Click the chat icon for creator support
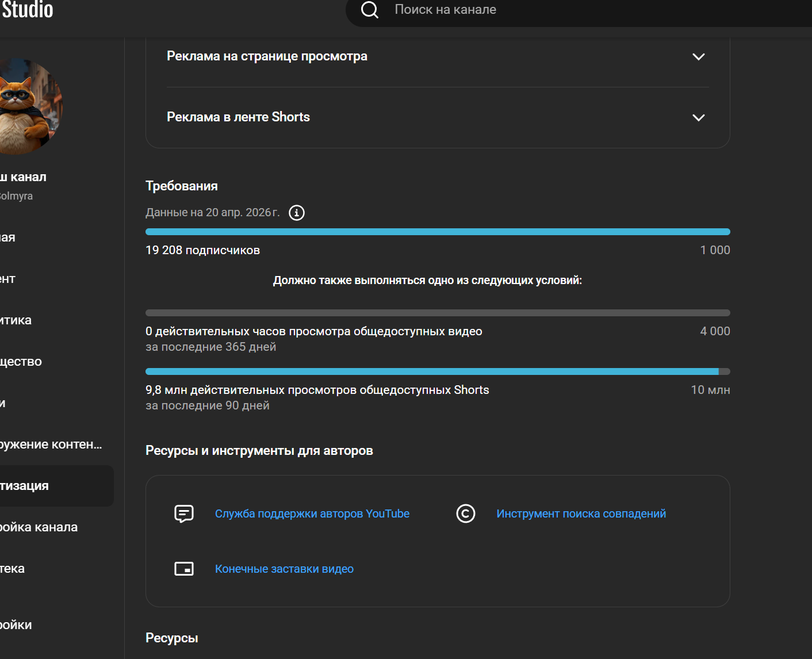This screenshot has height=659, width=812. pos(184,514)
